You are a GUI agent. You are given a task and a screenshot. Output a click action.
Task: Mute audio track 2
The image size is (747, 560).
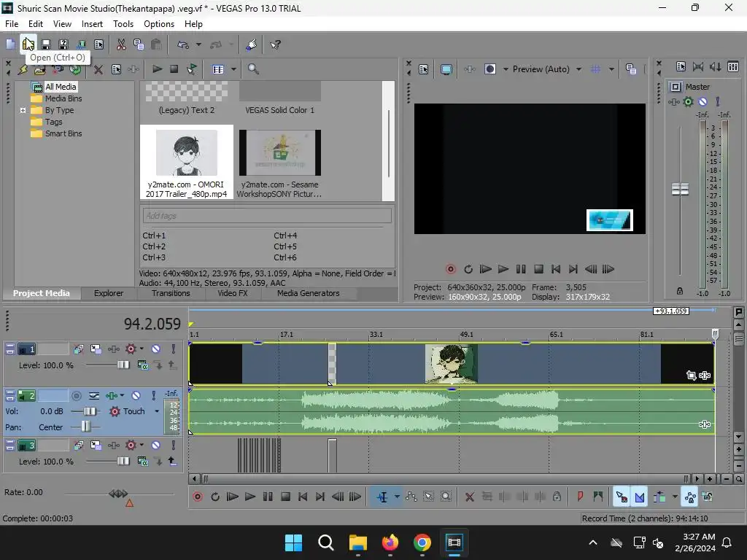[136, 396]
